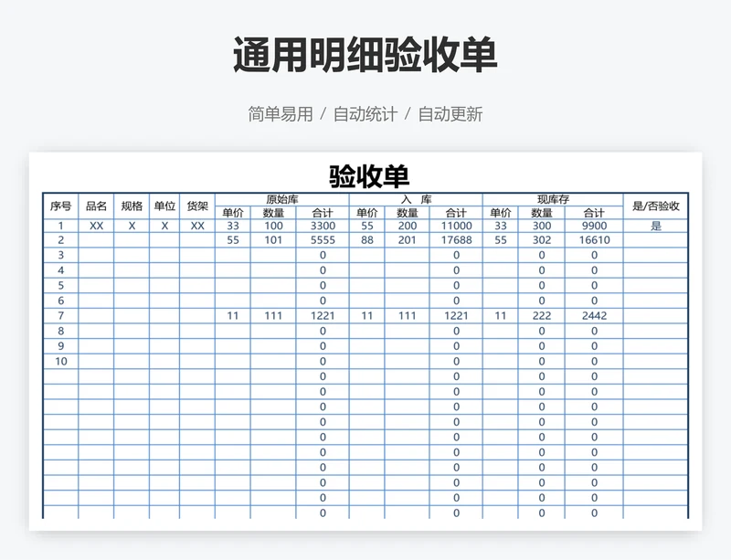Click quantity cell 222 in row 7
This screenshot has width=731, height=560.
click(x=541, y=316)
